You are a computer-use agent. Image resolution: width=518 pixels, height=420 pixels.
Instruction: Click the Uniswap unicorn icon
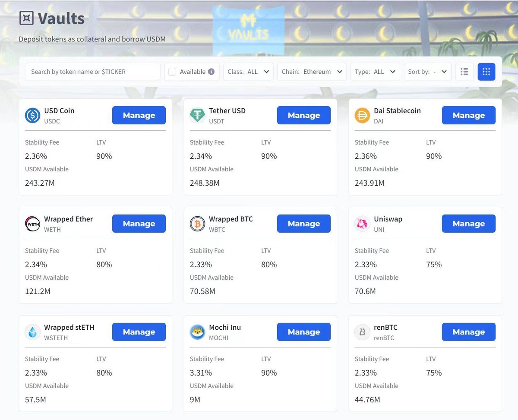click(x=362, y=224)
